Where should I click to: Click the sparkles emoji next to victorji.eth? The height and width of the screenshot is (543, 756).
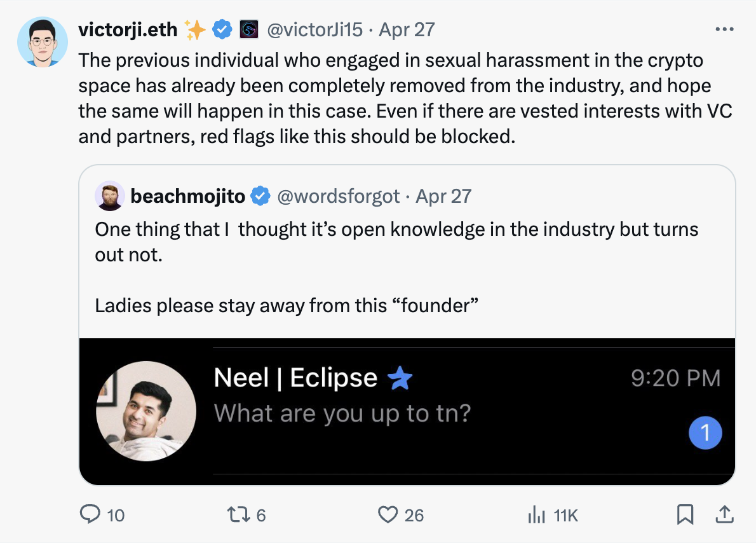click(194, 28)
